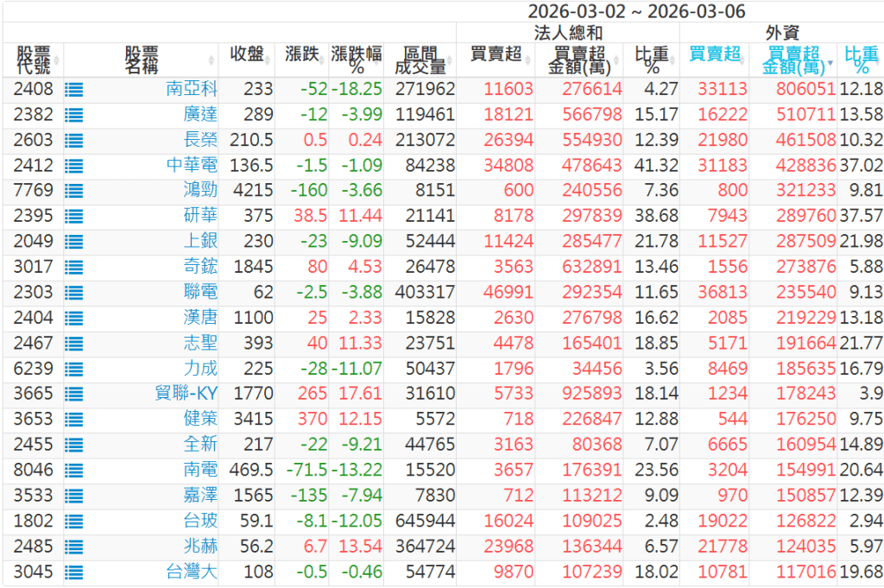The width and height of the screenshot is (884, 588).
Task: Click the list icon beside 廣達
Action: [73, 115]
